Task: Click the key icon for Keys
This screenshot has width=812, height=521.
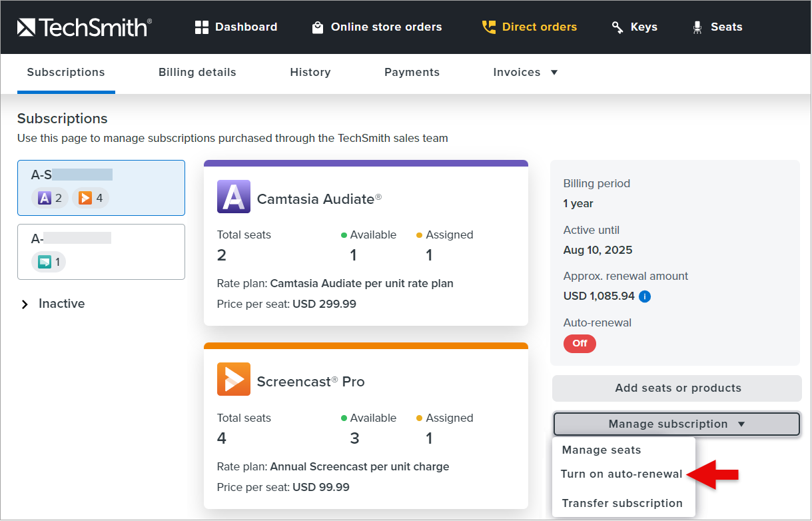Action: (x=617, y=27)
